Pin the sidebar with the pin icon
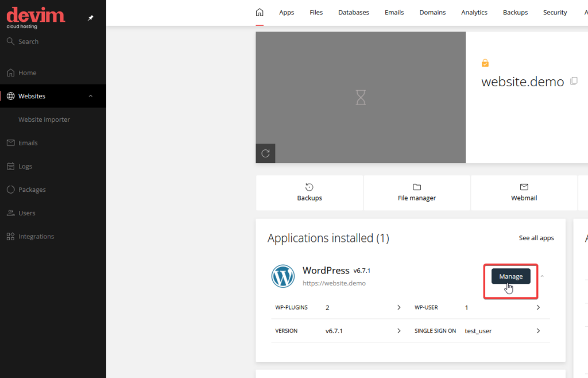The height and width of the screenshot is (378, 588). coord(90,18)
